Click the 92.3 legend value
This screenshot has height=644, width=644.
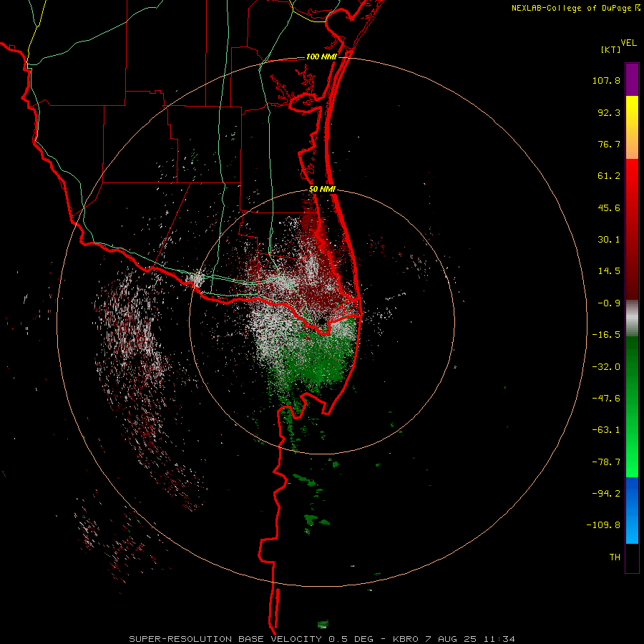[609, 112]
